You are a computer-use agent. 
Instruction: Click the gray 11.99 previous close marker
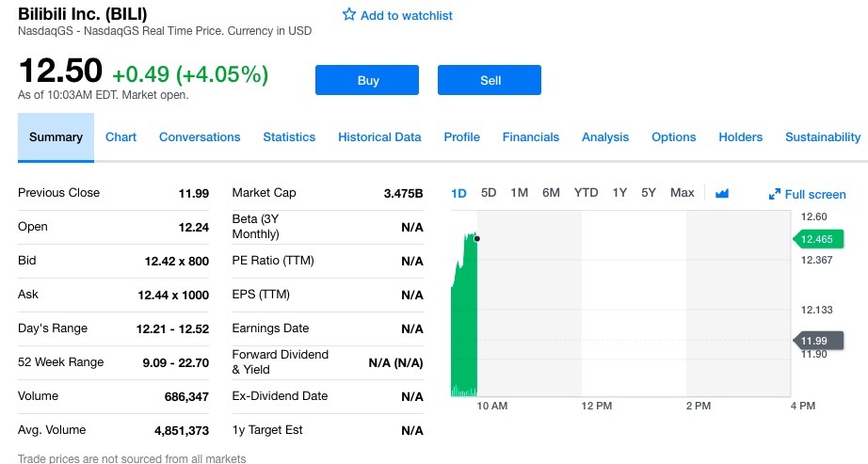pos(815,341)
